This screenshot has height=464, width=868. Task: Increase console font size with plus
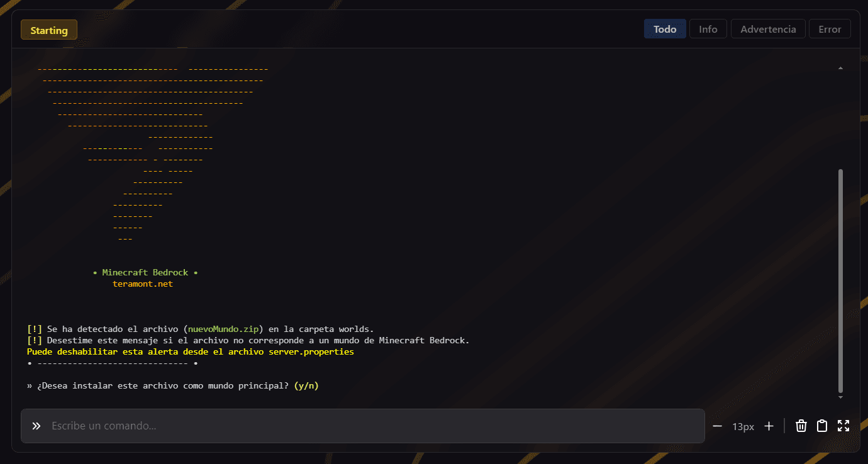pyautogui.click(x=769, y=426)
